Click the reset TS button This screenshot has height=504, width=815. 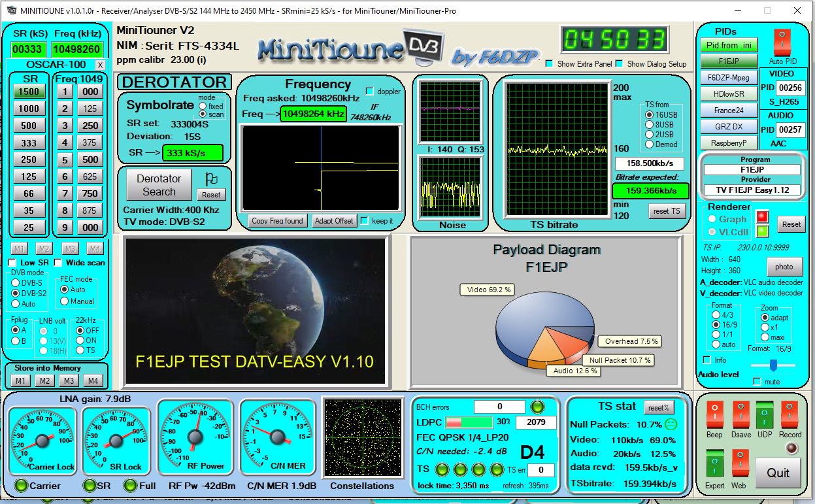click(668, 211)
